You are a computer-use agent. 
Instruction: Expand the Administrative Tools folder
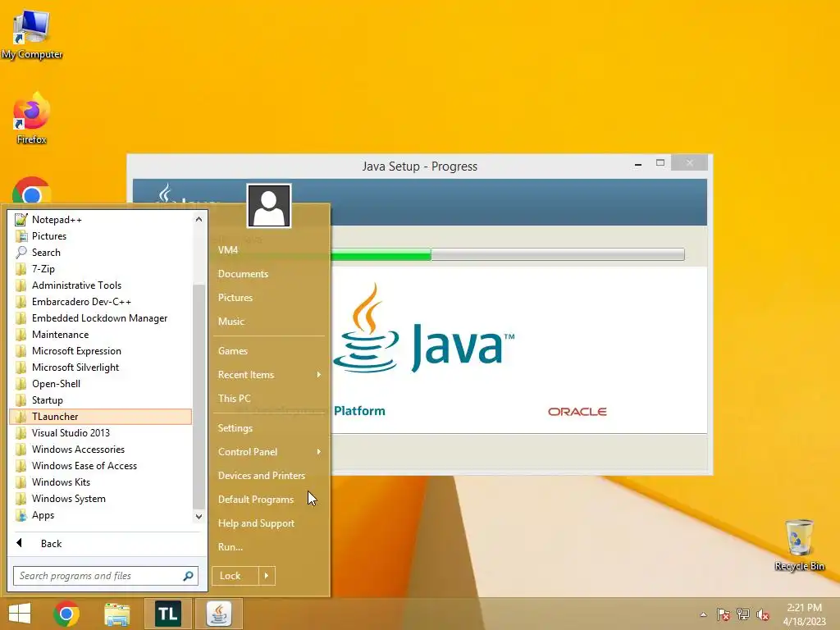coord(100,285)
